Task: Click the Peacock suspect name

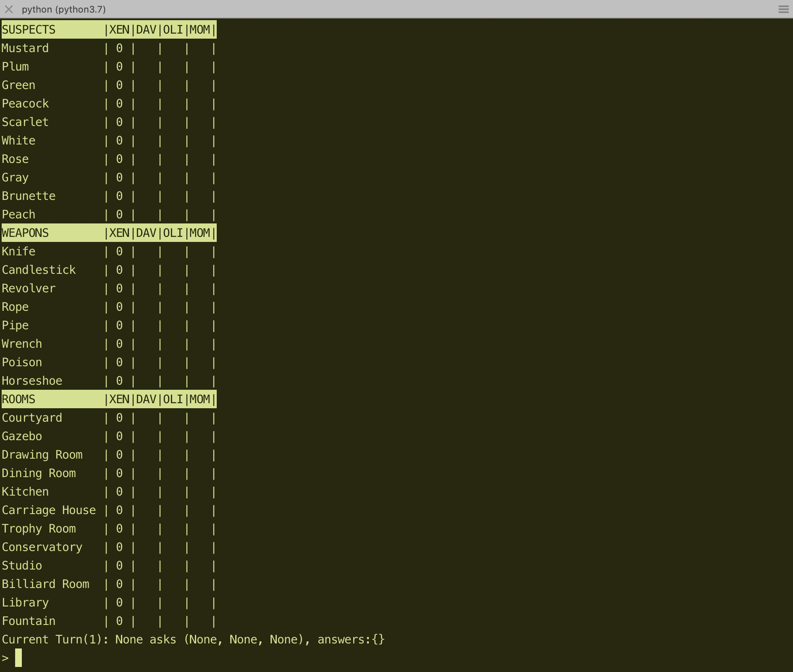Action: point(25,104)
